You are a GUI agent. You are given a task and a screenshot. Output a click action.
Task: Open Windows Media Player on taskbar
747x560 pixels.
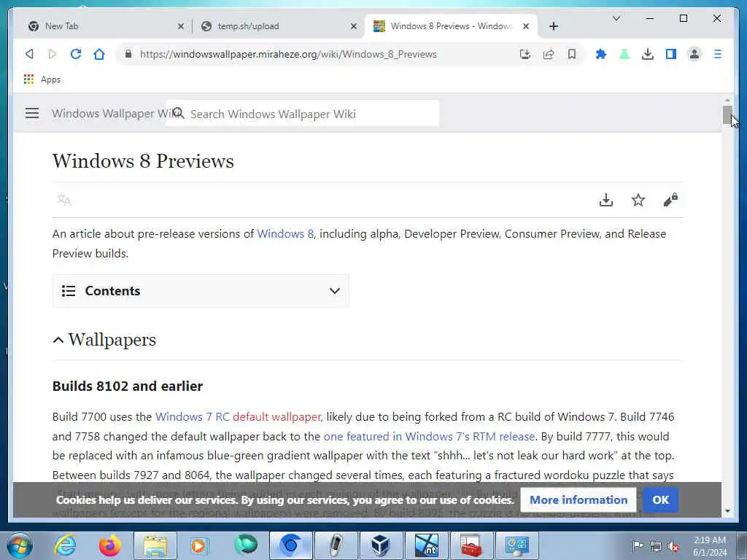point(198,545)
